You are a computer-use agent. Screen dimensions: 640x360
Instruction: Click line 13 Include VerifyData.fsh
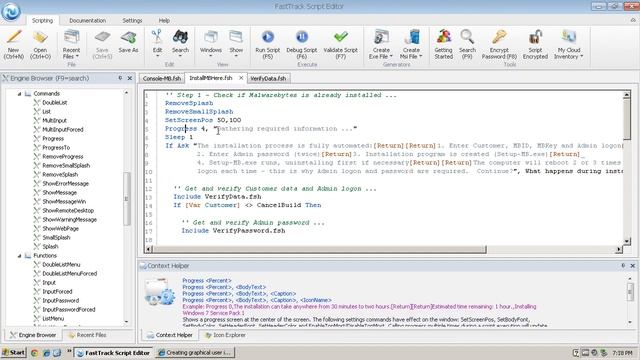click(x=217, y=197)
